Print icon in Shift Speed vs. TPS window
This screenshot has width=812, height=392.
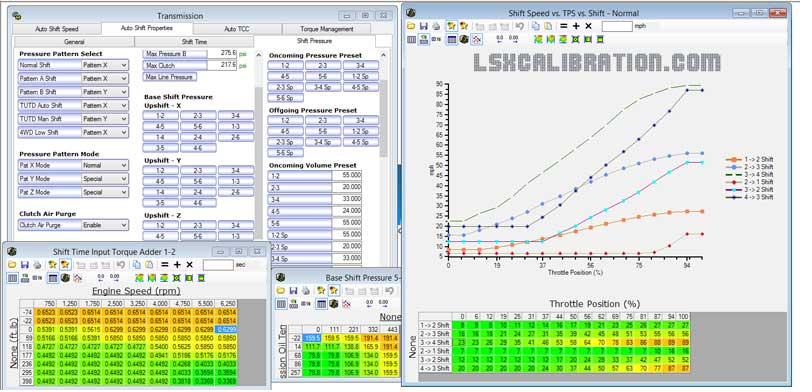tap(436, 26)
